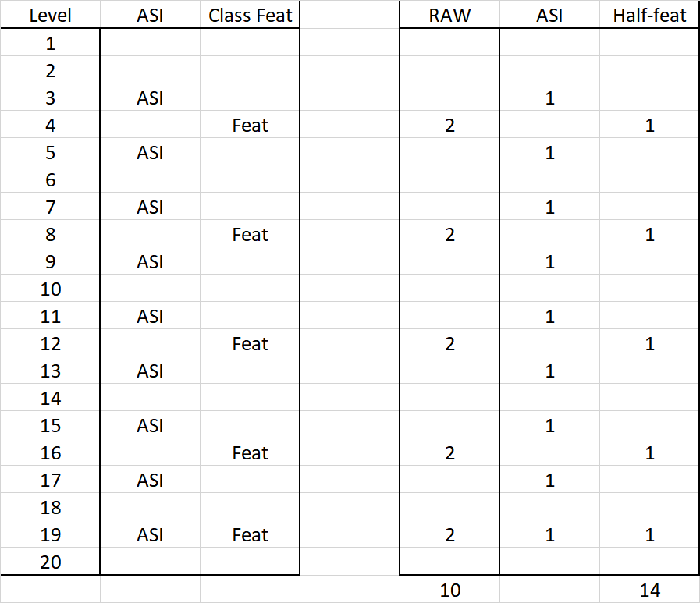Click the ASI cell at level 17
Image resolution: width=700 pixels, height=603 pixels.
point(150,480)
